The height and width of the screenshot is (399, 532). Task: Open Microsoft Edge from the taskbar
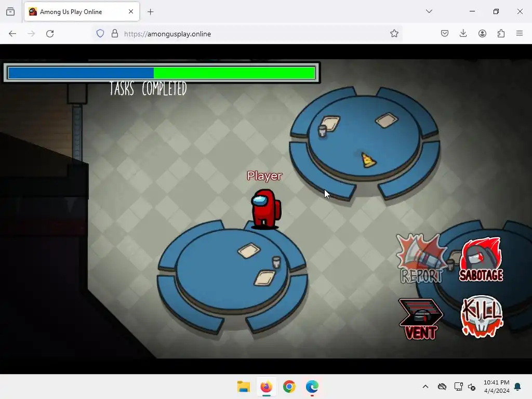coord(312,387)
